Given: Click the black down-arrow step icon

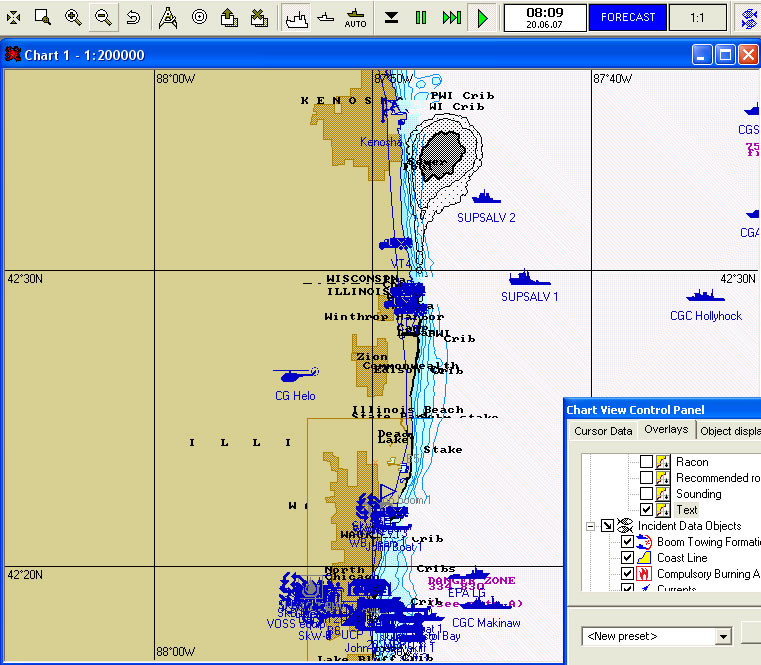Looking at the screenshot, I should (x=391, y=18).
